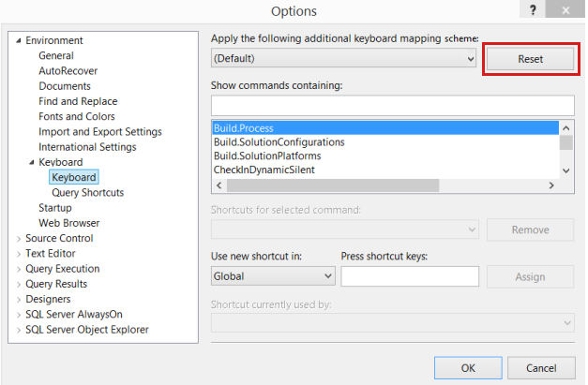Open Startup settings page
The height and width of the screenshot is (385, 588).
point(55,208)
